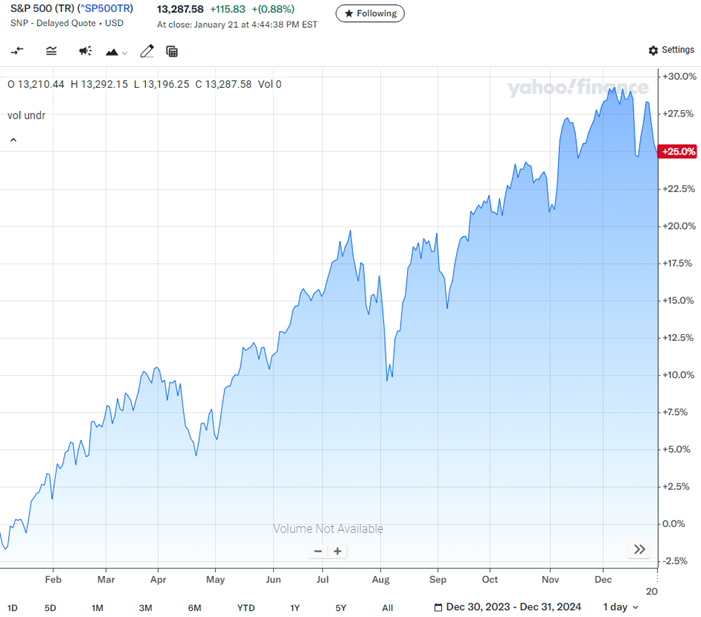Select the 1M time range
701x617 pixels.
point(97,608)
